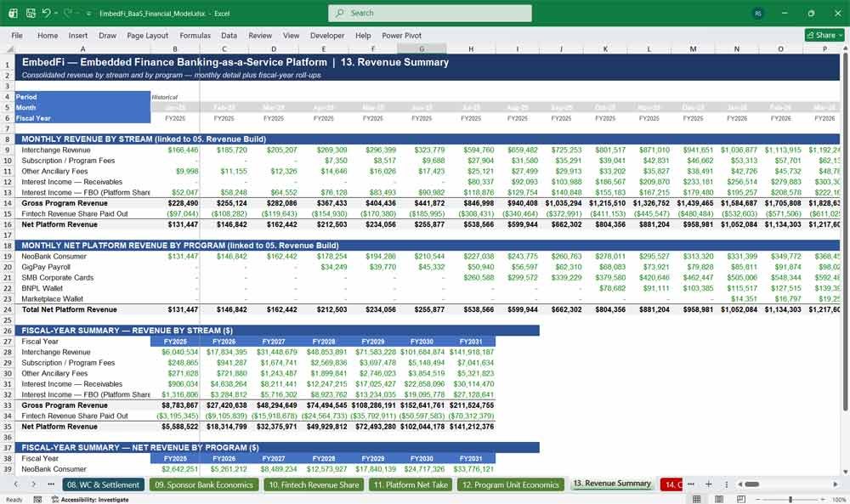Undo the last action
850x504 pixels.
coord(46,13)
